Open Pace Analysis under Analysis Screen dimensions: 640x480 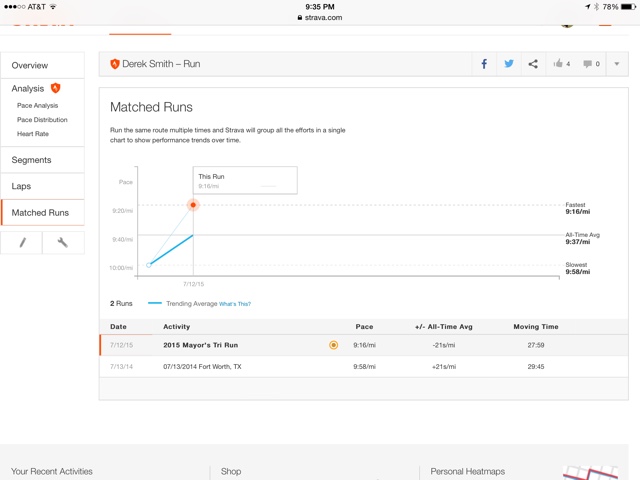(38, 105)
